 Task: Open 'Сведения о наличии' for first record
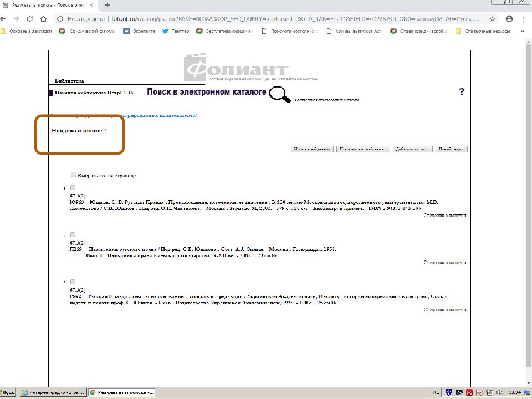[446, 215]
